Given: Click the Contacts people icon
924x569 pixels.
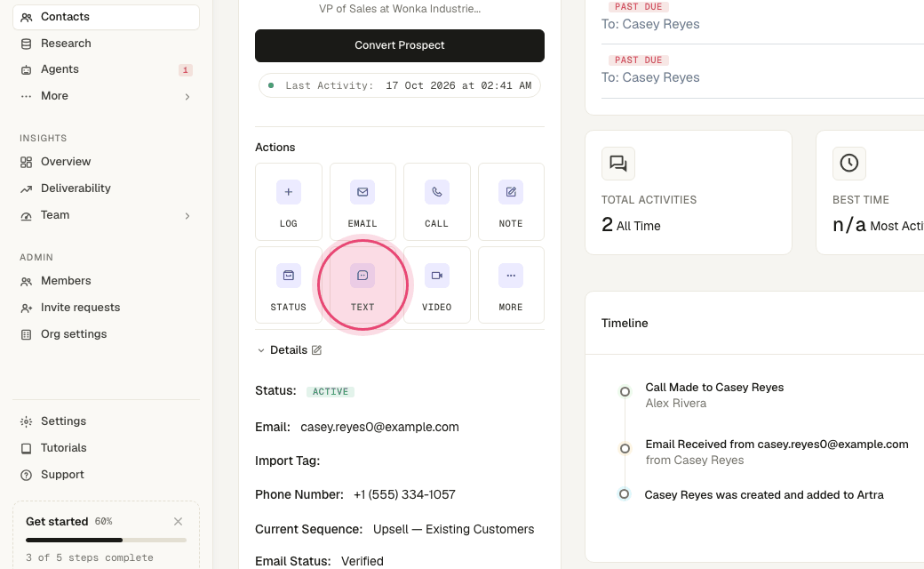Looking at the screenshot, I should tap(26, 18).
